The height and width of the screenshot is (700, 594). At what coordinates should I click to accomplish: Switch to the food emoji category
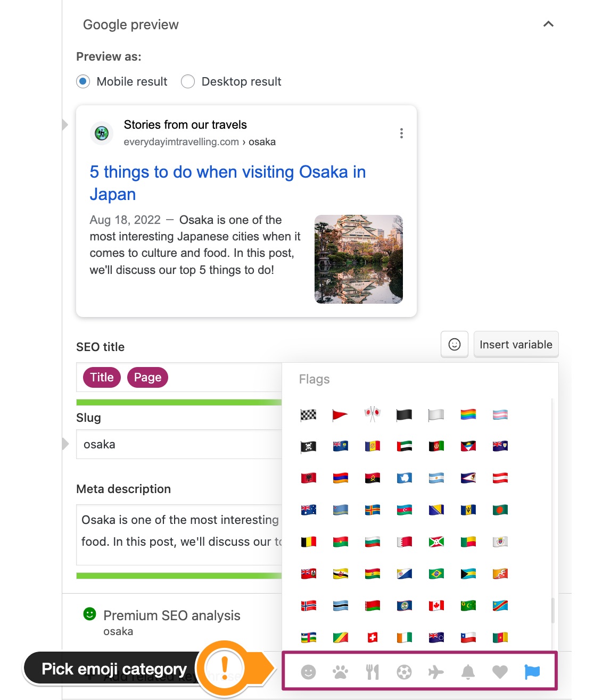[x=373, y=671]
